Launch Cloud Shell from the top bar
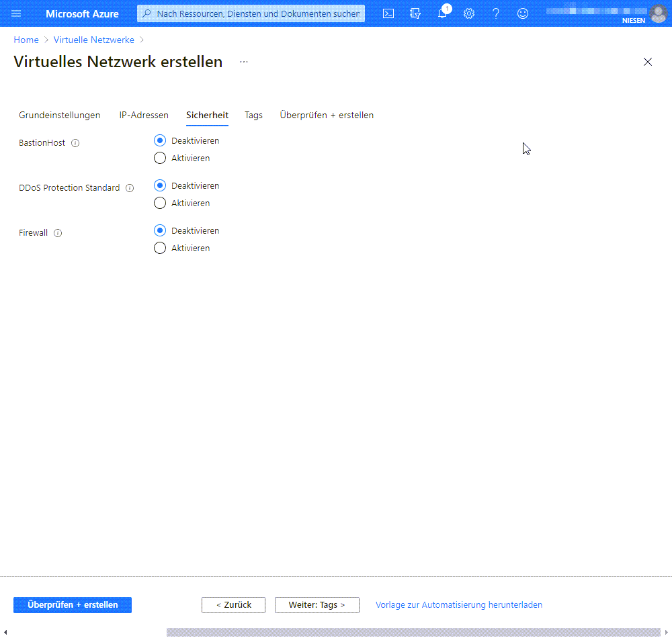Image resolution: width=672 pixels, height=638 pixels. coord(388,13)
